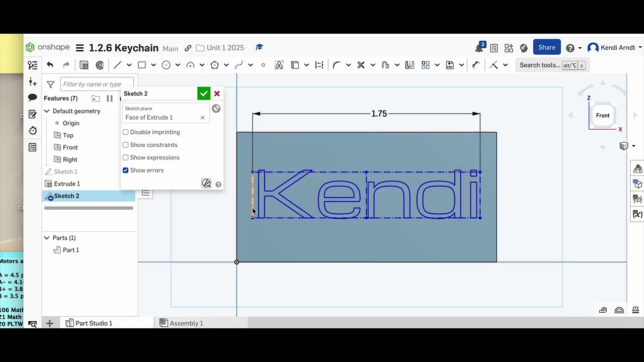Viewport: 644px width, 362px height.
Task: Select the Spline sketch tool
Action: 238,65
